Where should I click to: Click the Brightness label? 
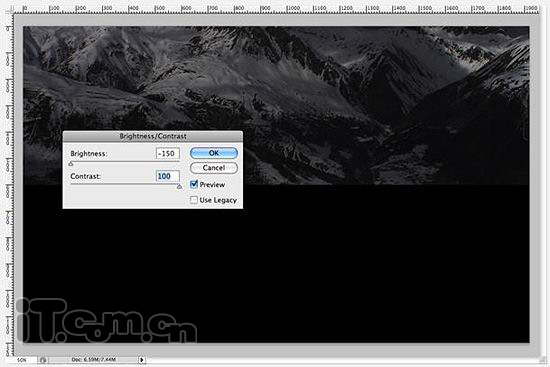pos(89,154)
